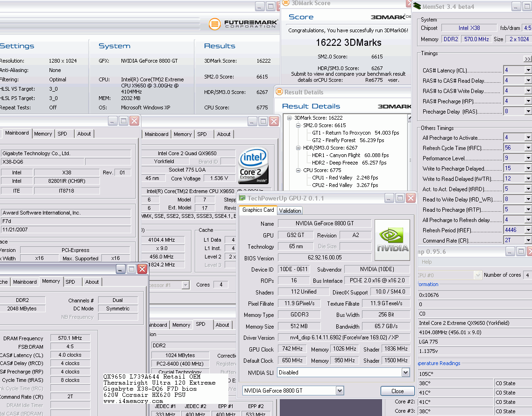Open Mainboard tab in CPU-Z QX9650 processor window
The image size is (532, 416).
(156, 134)
